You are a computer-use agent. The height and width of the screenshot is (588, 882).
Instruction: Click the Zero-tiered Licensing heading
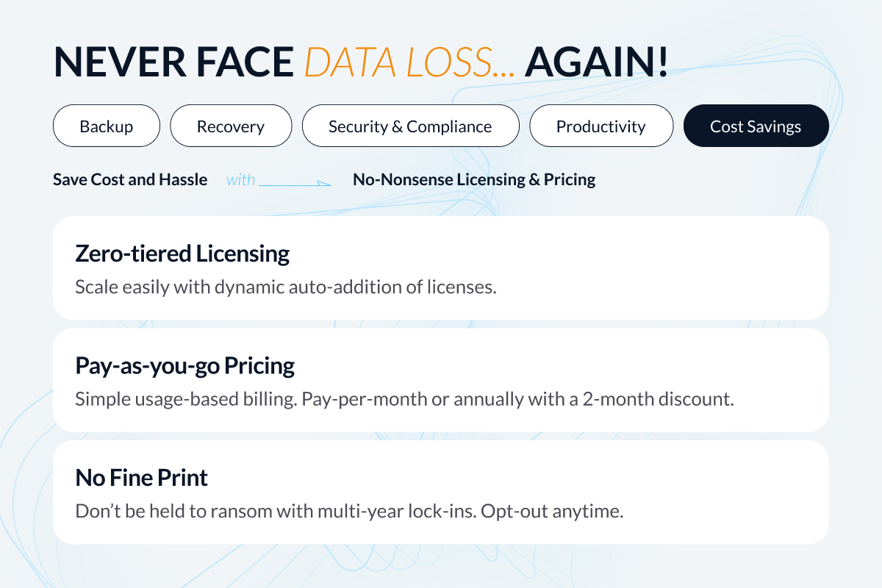click(x=182, y=253)
